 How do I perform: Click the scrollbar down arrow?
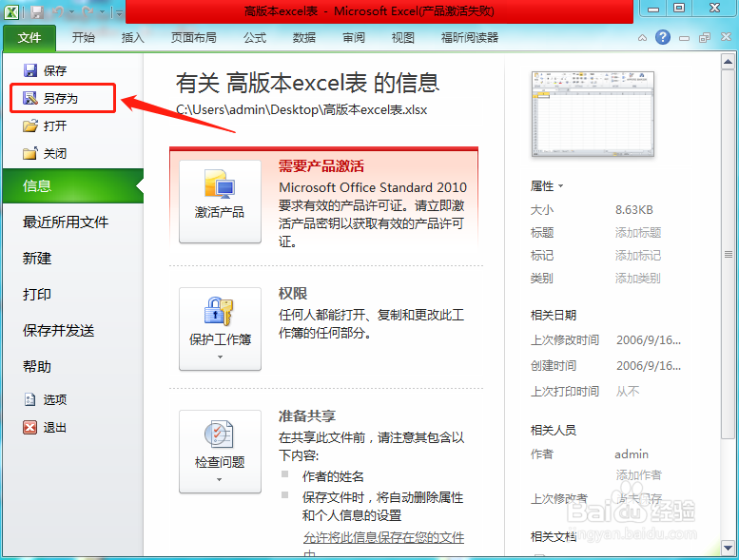tap(728, 548)
